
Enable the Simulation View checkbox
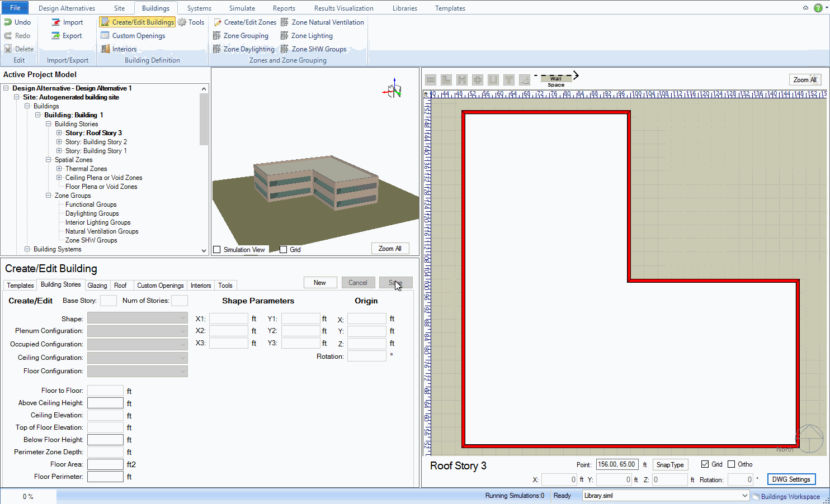pyautogui.click(x=217, y=250)
